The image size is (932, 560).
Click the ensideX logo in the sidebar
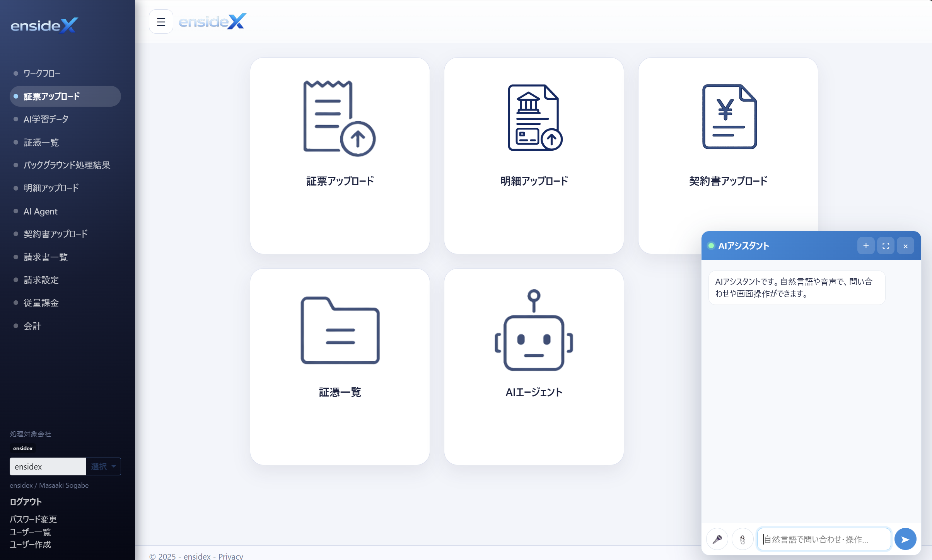pos(44,26)
